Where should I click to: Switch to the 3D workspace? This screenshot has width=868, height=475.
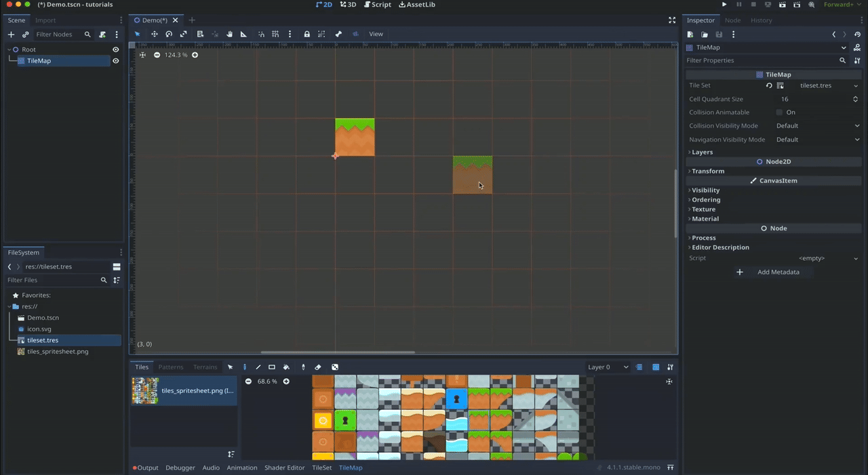[x=348, y=5]
